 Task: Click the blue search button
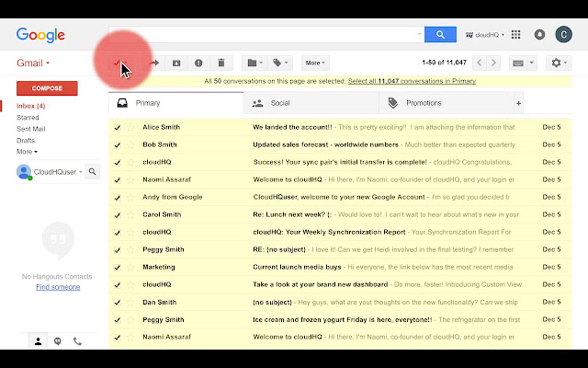click(x=440, y=35)
